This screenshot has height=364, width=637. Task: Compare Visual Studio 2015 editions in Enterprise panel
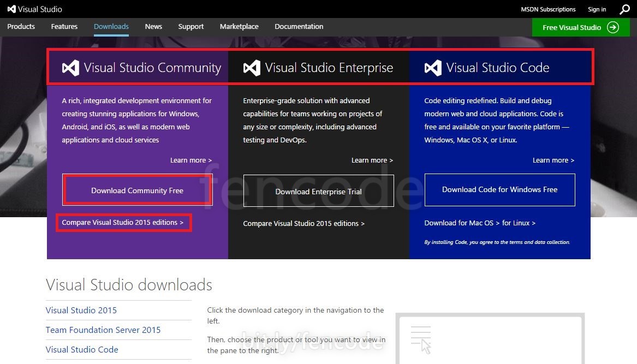(304, 223)
